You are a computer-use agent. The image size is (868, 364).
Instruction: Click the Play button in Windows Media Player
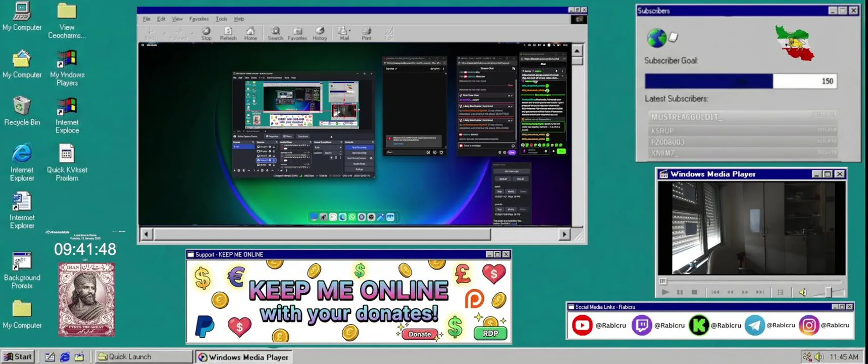(x=666, y=292)
